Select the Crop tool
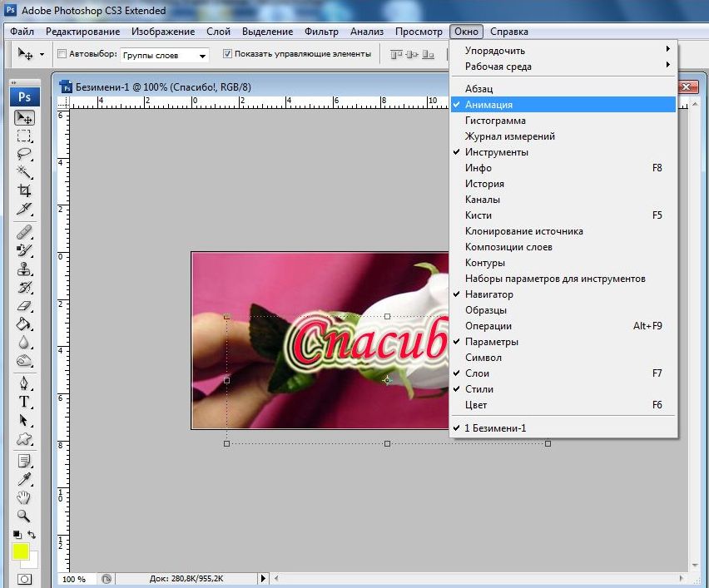Screen dimensions: 709x588 24,190
